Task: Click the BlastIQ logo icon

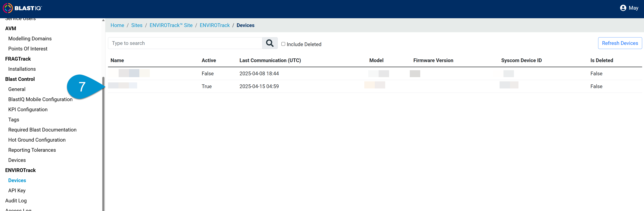Action: tap(8, 8)
